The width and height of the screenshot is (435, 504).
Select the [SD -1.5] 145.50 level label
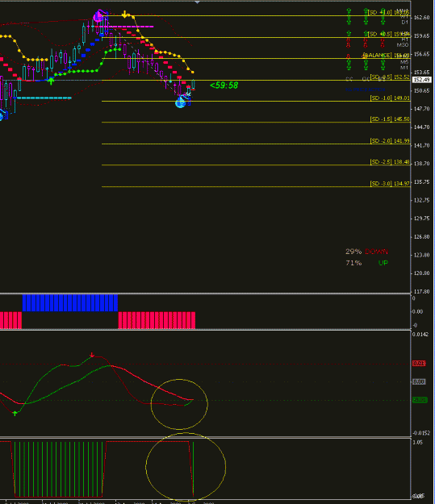tap(390, 119)
